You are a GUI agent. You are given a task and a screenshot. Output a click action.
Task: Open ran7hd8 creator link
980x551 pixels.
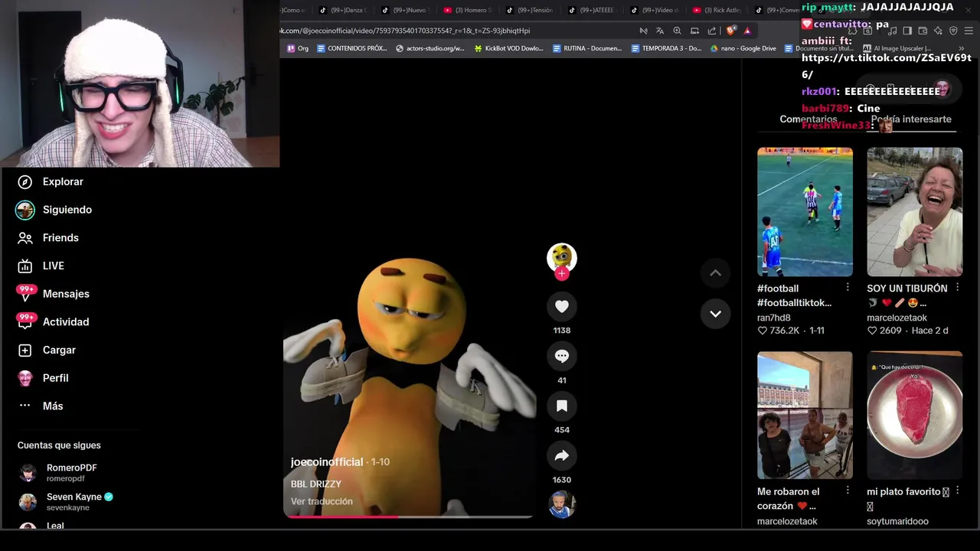click(x=773, y=318)
